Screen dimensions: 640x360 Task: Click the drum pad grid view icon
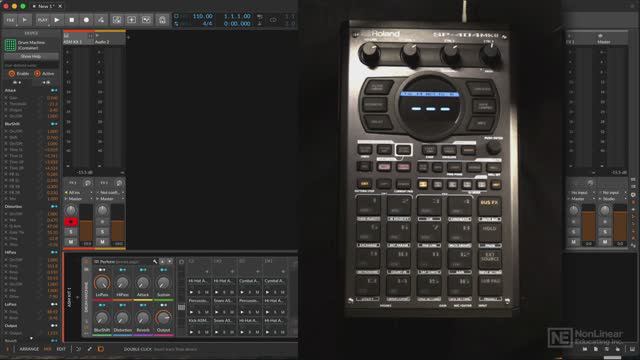click(x=182, y=307)
